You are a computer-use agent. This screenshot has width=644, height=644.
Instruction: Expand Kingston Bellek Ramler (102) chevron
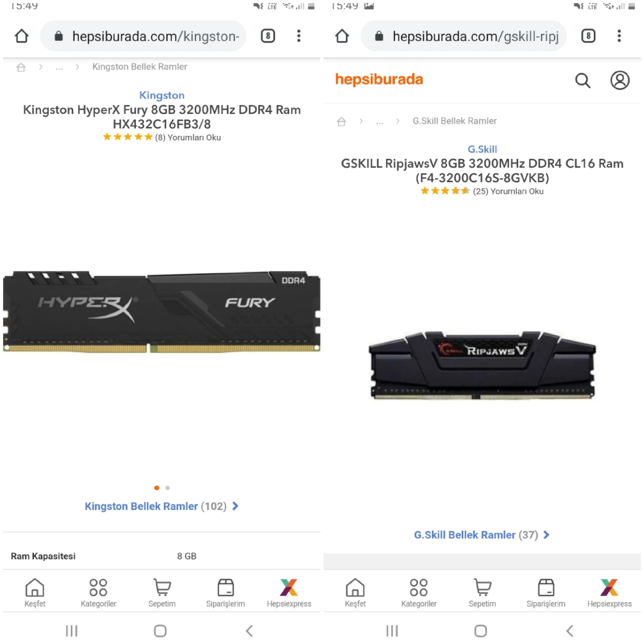235,506
